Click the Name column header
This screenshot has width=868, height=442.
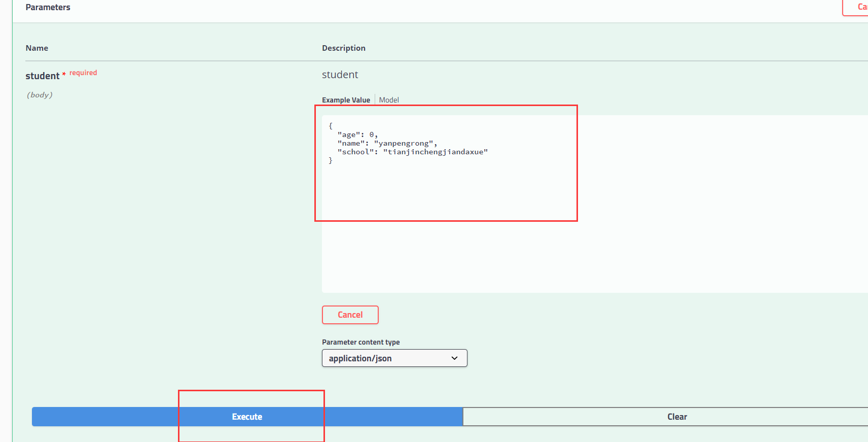click(37, 48)
